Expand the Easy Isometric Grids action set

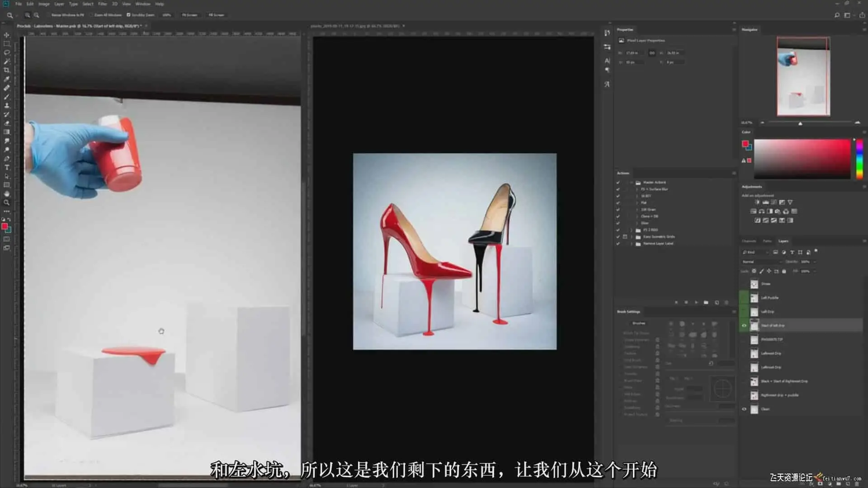click(632, 237)
